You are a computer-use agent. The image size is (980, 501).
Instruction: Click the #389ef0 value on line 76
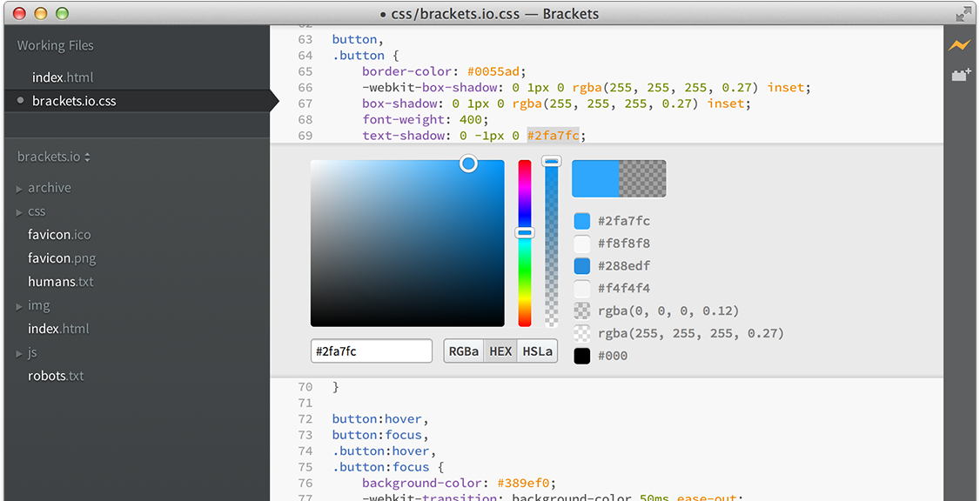523,483
